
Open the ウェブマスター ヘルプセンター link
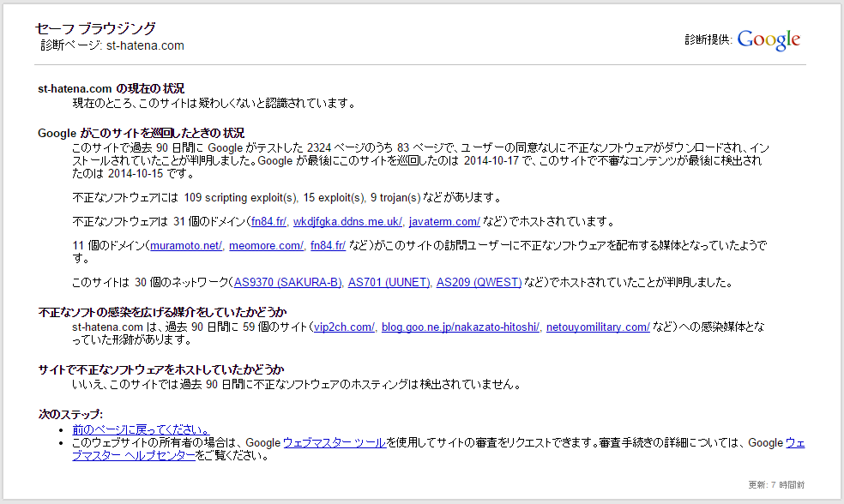coord(134,456)
